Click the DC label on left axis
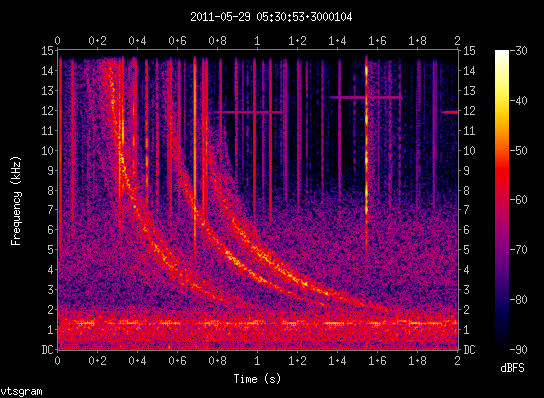The image size is (544, 398). 49,349
